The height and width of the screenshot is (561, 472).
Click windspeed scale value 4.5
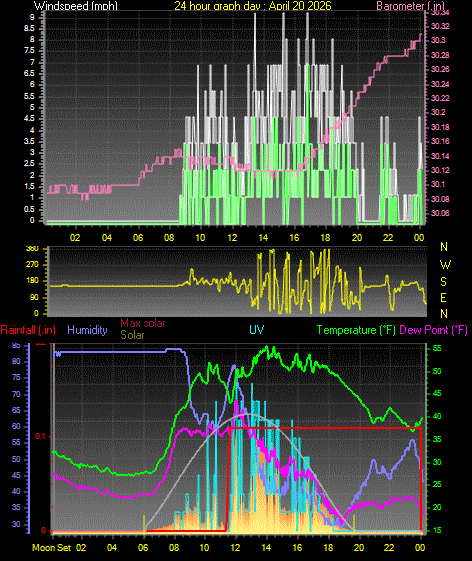pos(29,118)
